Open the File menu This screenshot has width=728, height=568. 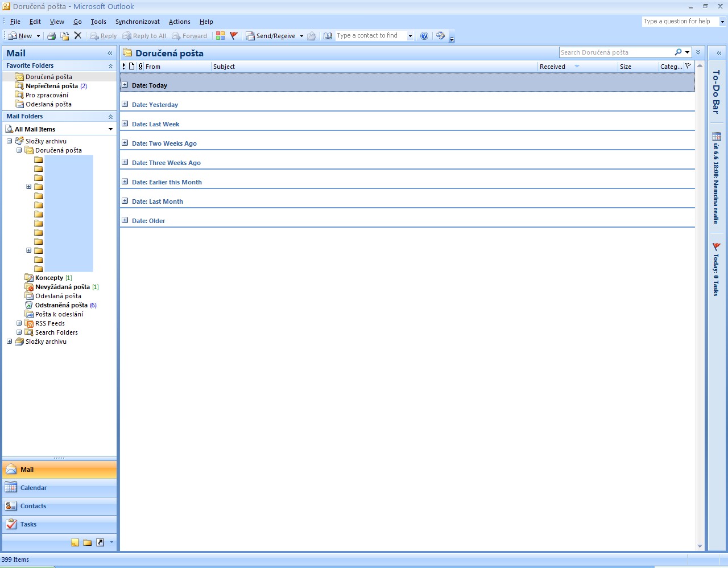coord(15,22)
